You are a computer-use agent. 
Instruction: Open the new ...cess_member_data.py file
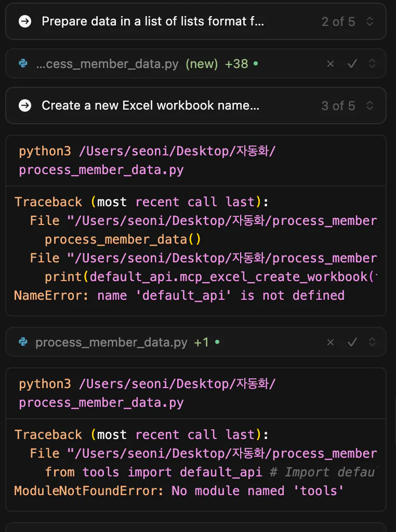click(x=107, y=64)
